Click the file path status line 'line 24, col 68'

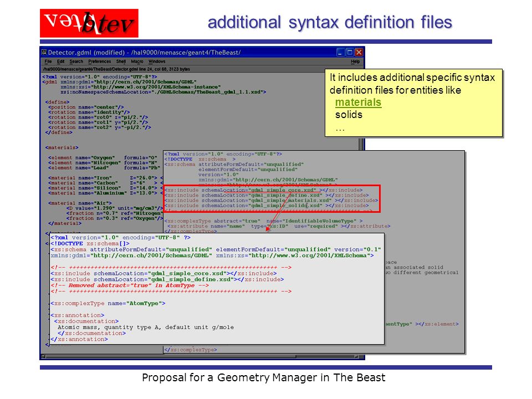click(116, 69)
